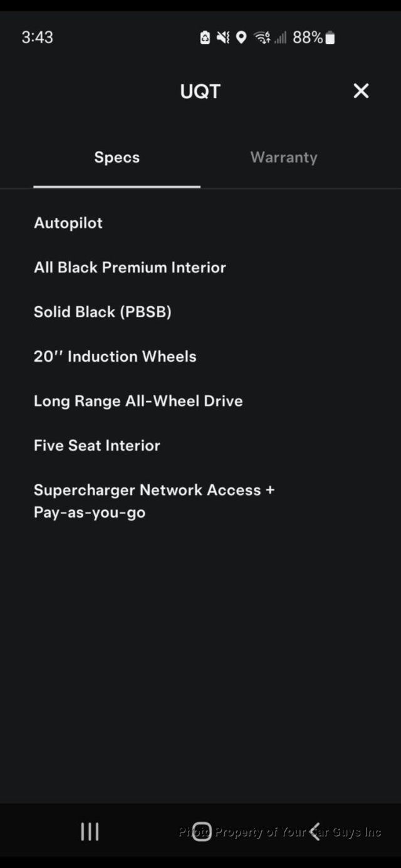Viewport: 401px width, 868px height.
Task: Select the Specs tab
Action: tap(117, 157)
